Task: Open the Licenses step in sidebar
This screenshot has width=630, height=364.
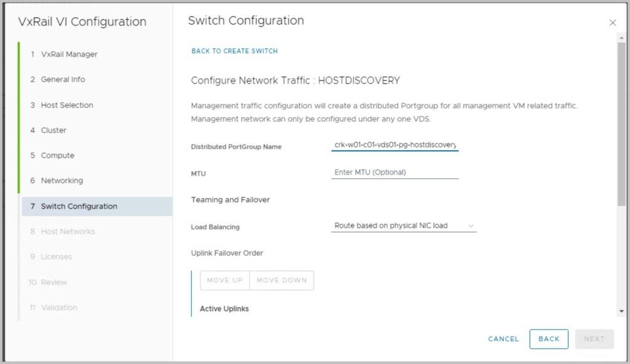Action: pos(56,257)
